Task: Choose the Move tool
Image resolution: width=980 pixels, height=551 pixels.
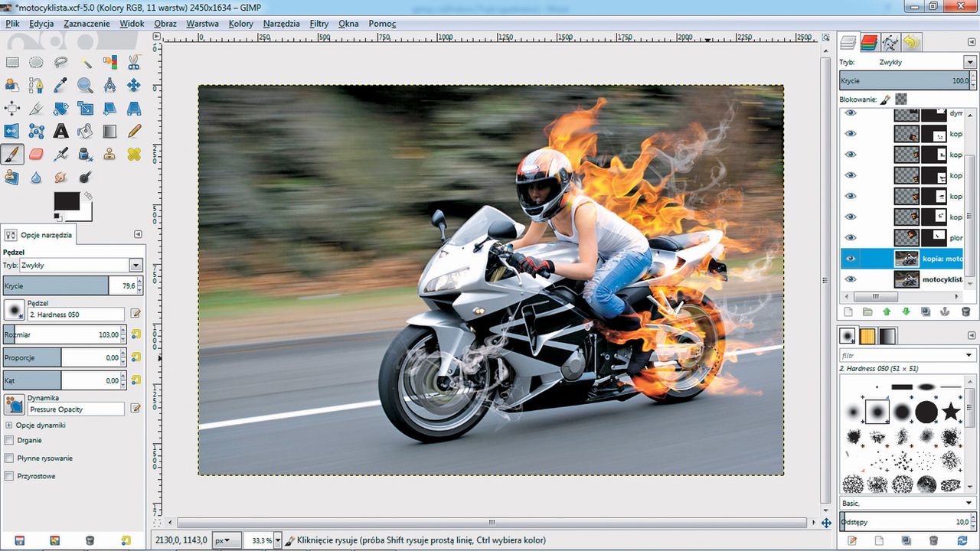Action: click(x=134, y=85)
